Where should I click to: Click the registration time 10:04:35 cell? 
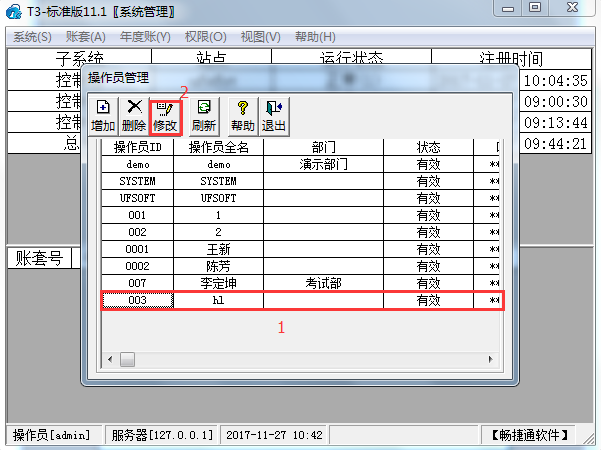555,80
